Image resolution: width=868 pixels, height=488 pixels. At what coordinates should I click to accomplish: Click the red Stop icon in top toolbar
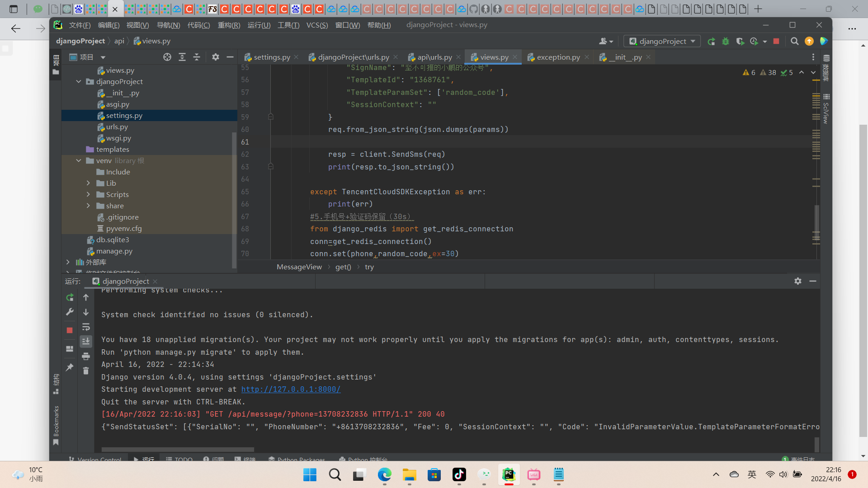point(776,41)
